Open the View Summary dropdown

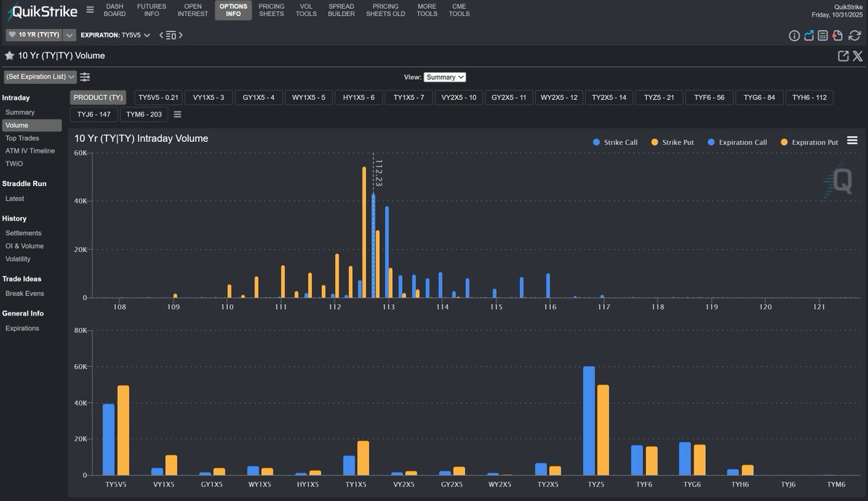pos(446,76)
